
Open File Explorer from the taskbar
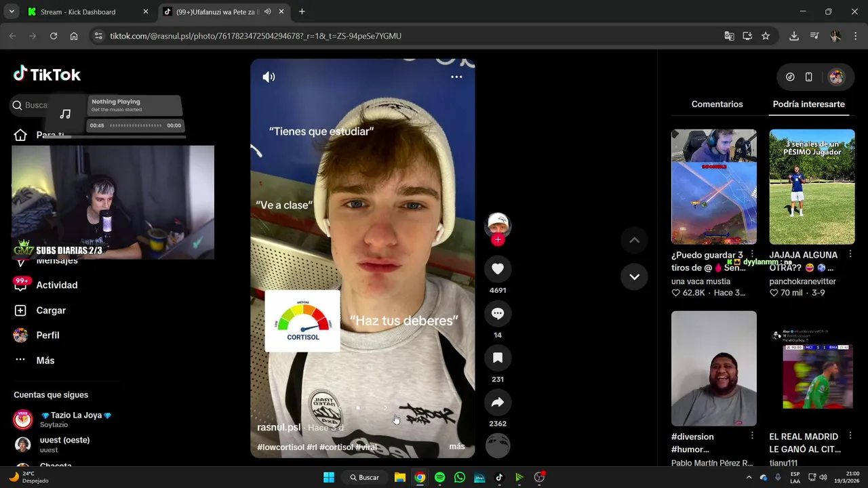(x=400, y=477)
